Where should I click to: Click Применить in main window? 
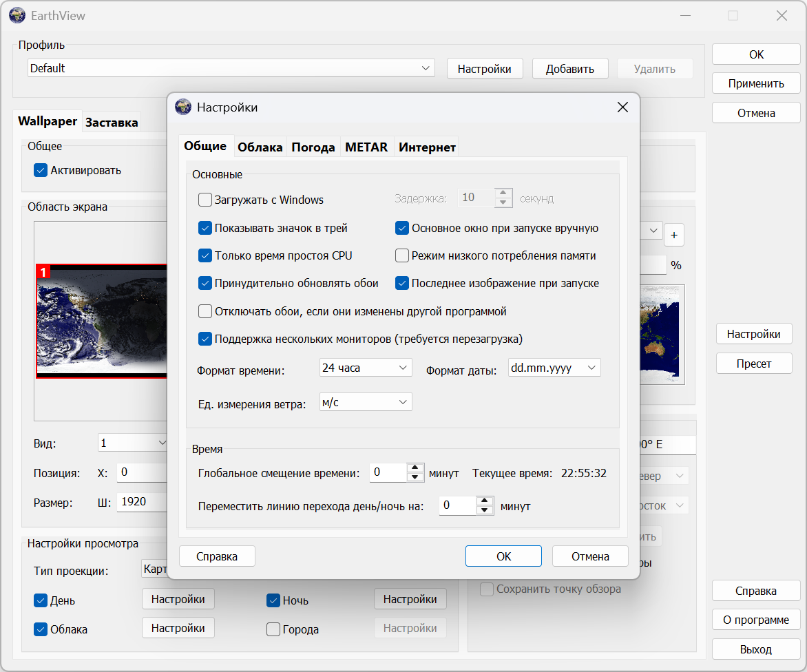click(x=756, y=83)
